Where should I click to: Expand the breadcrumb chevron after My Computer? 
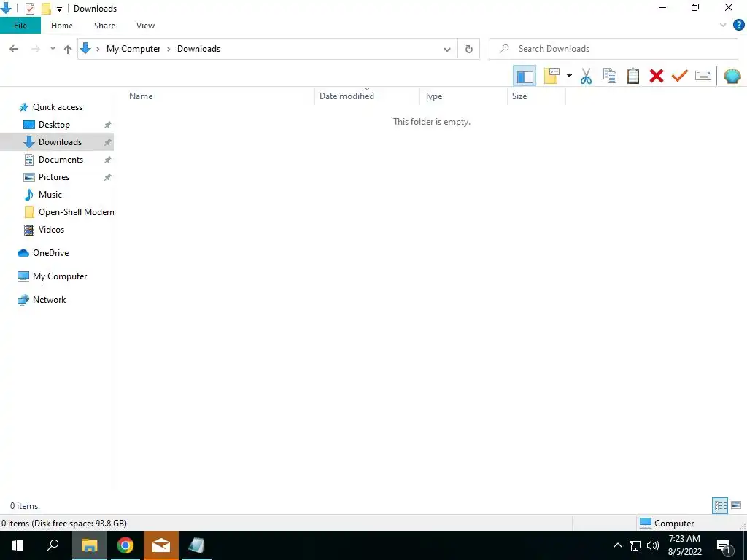(x=169, y=49)
